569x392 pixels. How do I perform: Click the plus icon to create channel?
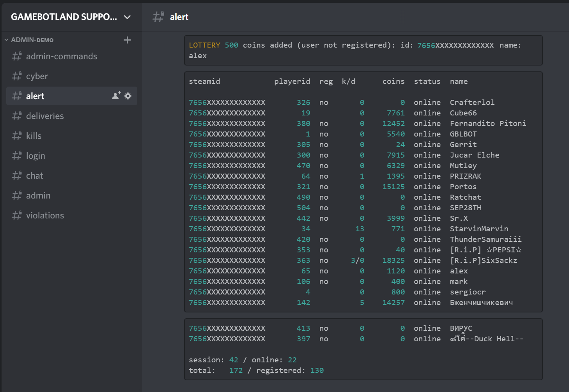[127, 40]
